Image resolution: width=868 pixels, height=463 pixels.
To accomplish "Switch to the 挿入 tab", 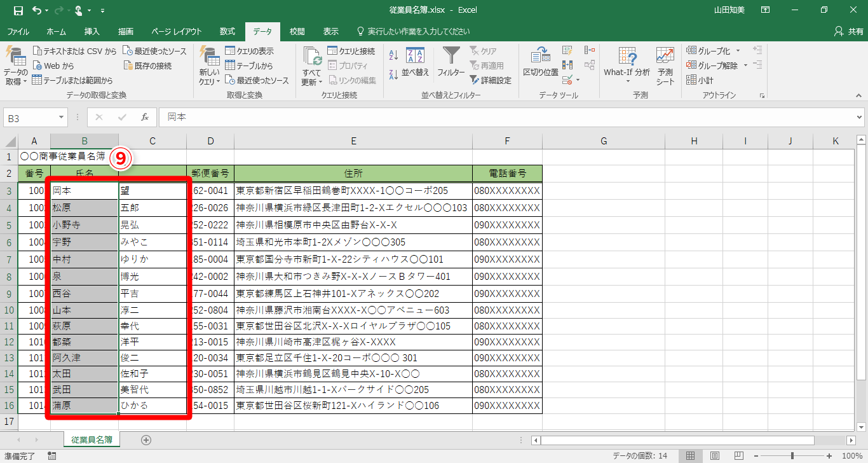I will 92,31.
